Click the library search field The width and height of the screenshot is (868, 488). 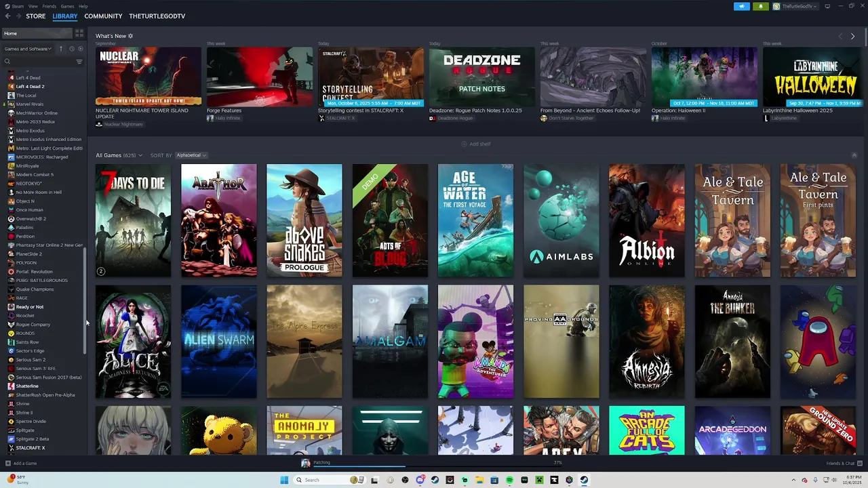39,62
